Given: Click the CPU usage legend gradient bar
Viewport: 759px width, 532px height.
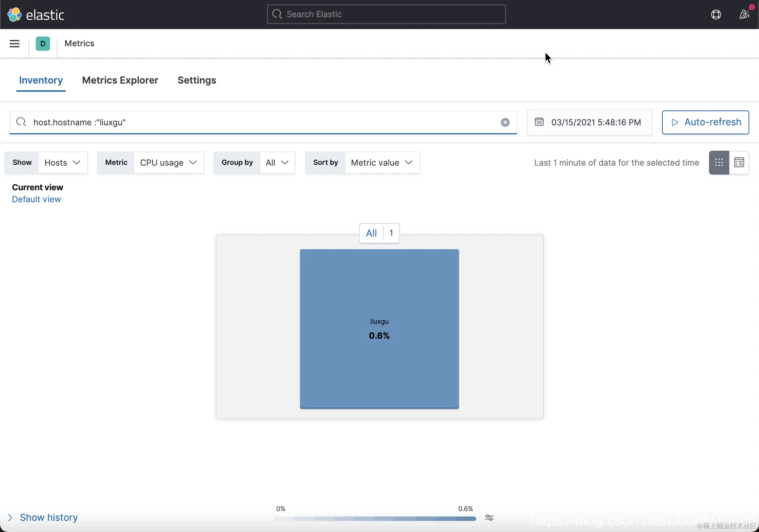Looking at the screenshot, I should click(374, 519).
